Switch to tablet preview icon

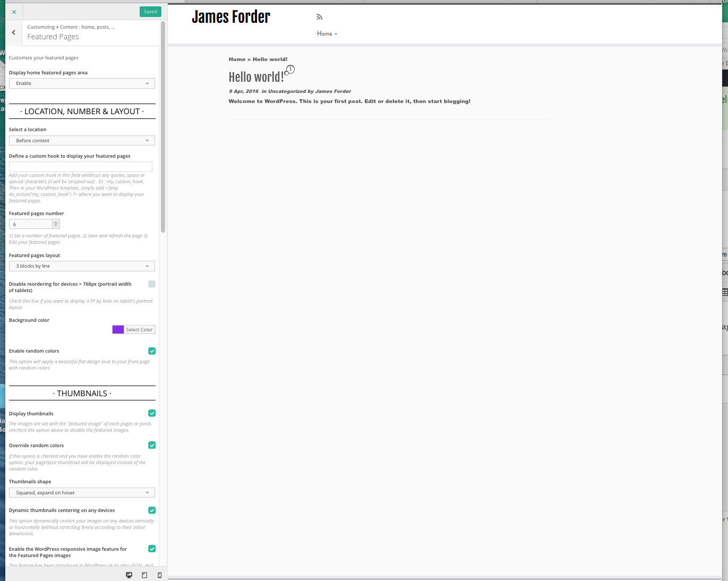pyautogui.click(x=144, y=575)
